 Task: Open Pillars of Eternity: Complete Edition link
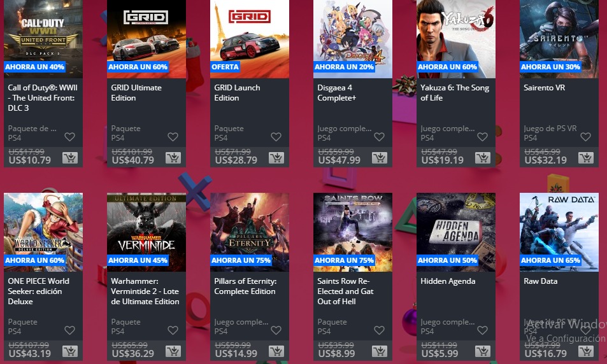point(245,286)
